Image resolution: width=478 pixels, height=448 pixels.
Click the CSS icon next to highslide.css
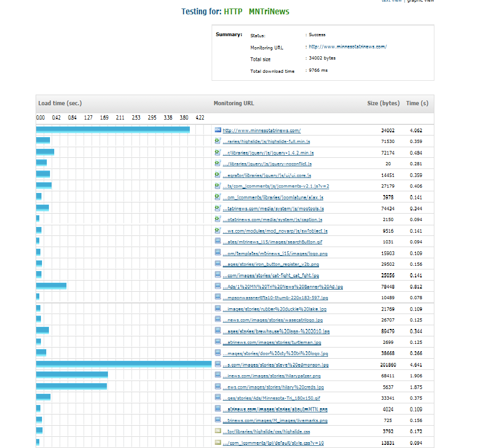pyautogui.click(x=217, y=431)
